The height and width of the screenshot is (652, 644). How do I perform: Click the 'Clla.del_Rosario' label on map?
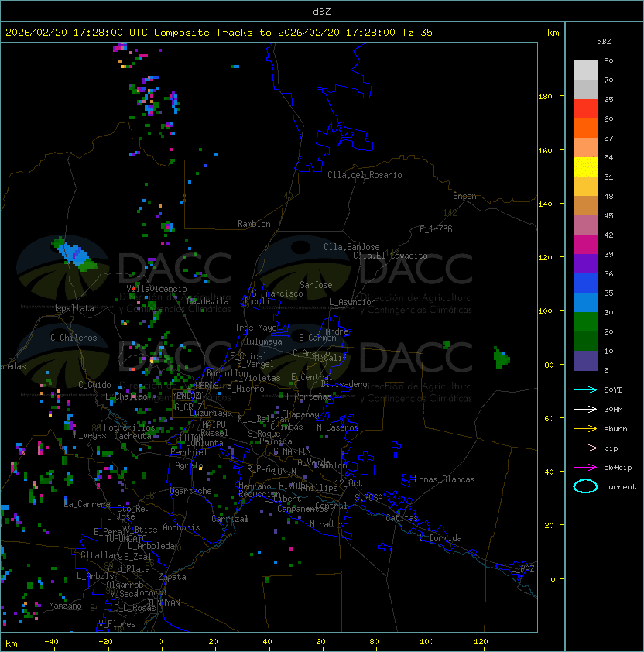pyautogui.click(x=365, y=175)
